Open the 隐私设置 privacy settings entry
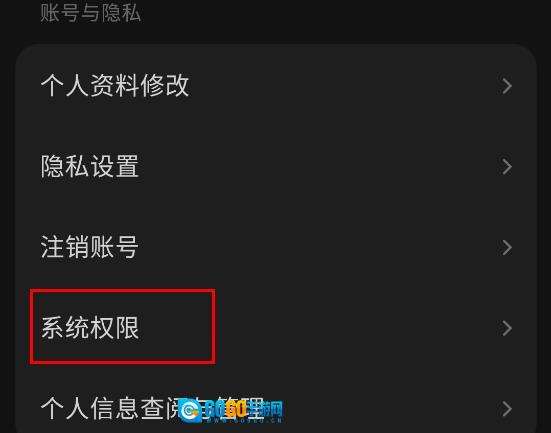This screenshot has width=551, height=433. click(x=276, y=167)
